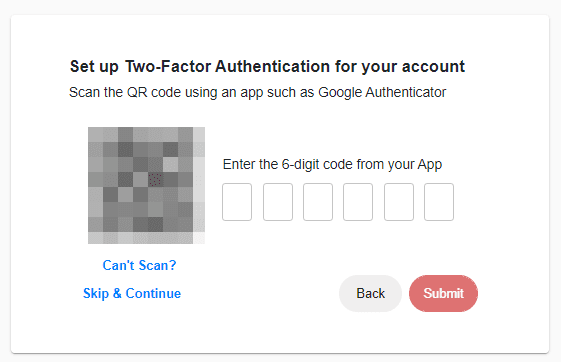The height and width of the screenshot is (362, 561).
Task: Focus the fourth digit code box
Action: click(358, 202)
